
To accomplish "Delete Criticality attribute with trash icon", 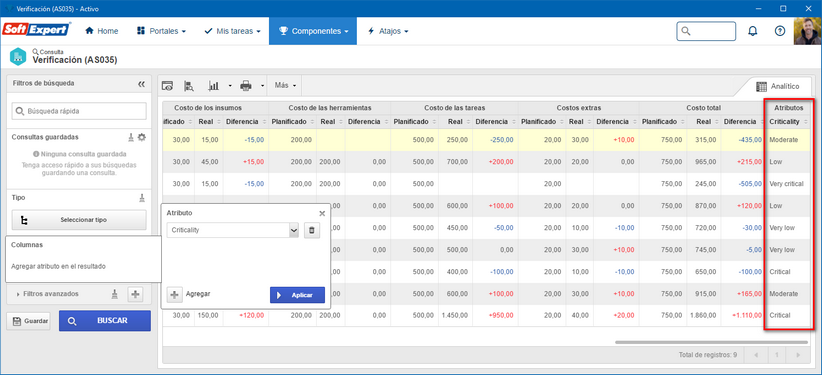I will 312,230.
